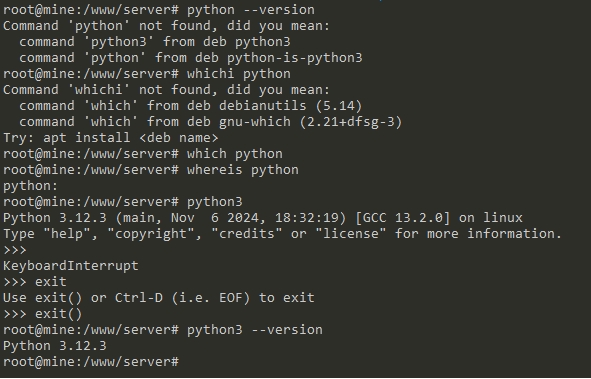Screen dimensions: 591x379
Task: Click the '[GCC 13.2.0] on linux' text
Action: click(439, 218)
